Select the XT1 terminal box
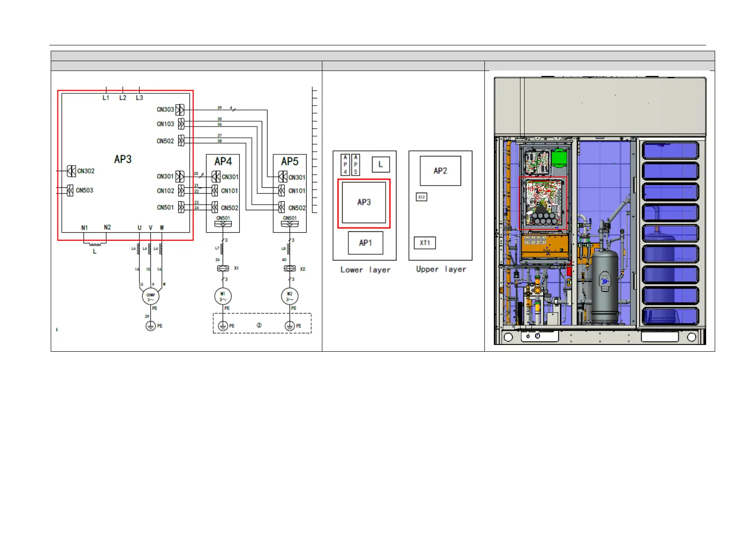Screen dimensions: 756x535 click(x=425, y=243)
